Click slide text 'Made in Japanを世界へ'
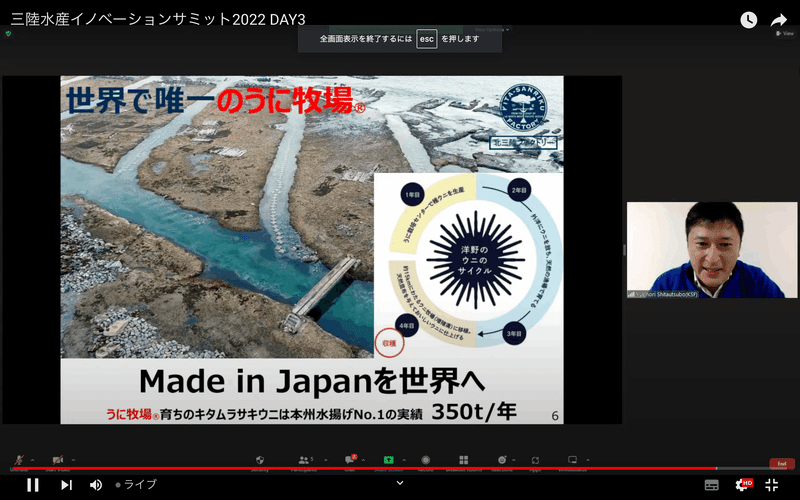This screenshot has width=800, height=500. [312, 381]
